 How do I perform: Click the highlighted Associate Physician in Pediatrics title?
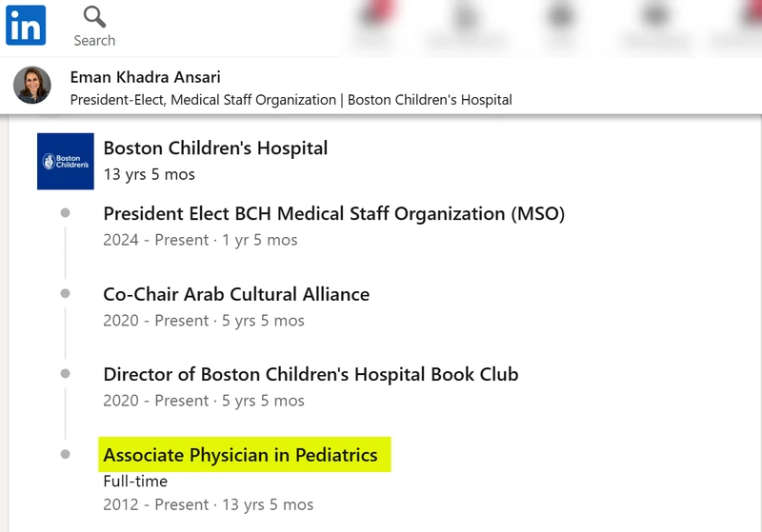point(240,455)
